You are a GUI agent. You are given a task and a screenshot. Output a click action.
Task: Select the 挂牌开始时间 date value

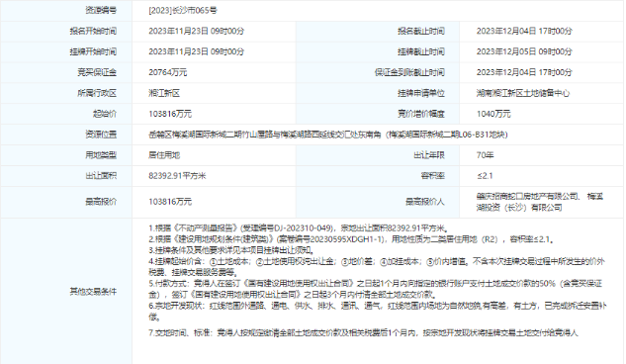[196, 51]
